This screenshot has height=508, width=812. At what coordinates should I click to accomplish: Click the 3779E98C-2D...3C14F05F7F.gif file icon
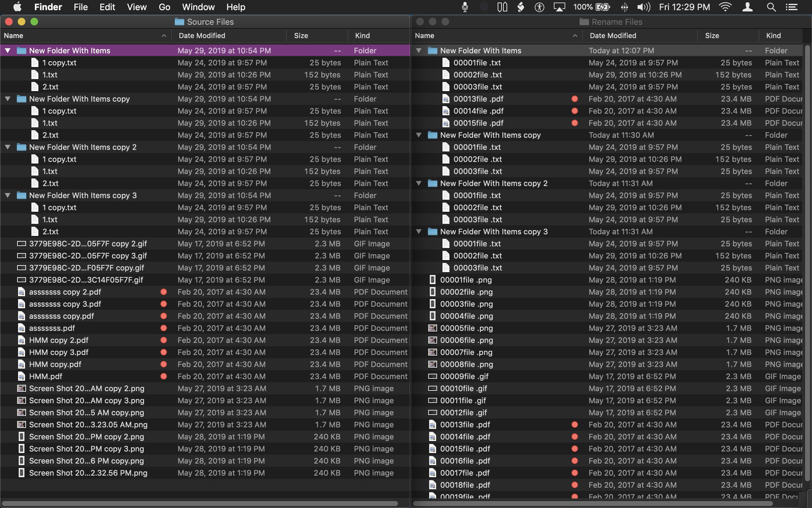tap(22, 280)
